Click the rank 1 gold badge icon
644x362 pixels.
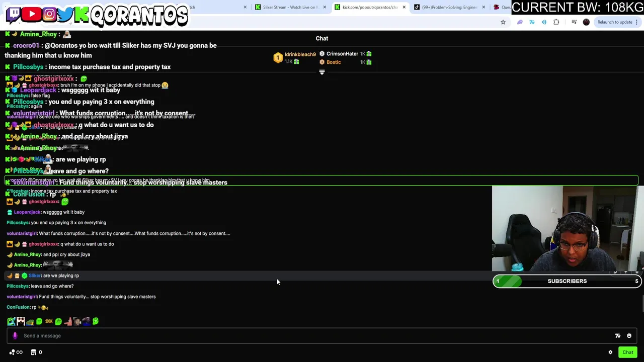[x=278, y=58]
